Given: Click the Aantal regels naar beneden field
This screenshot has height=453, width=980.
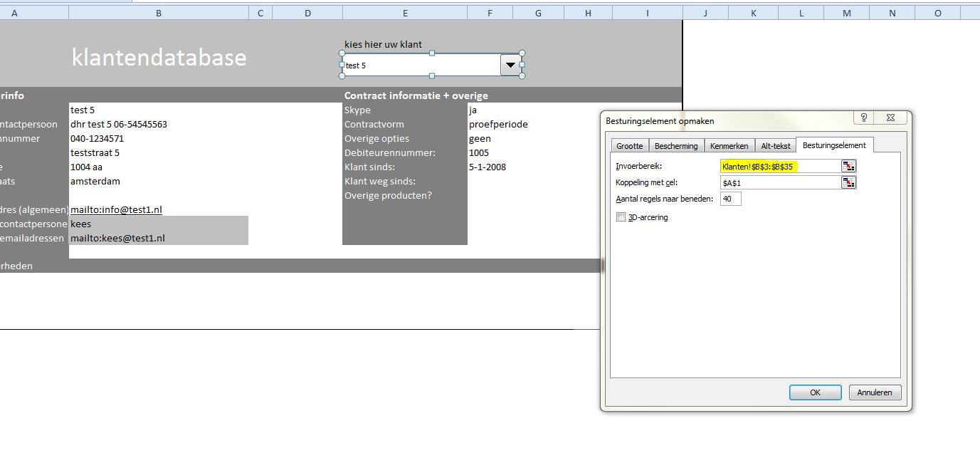Looking at the screenshot, I should [x=730, y=199].
